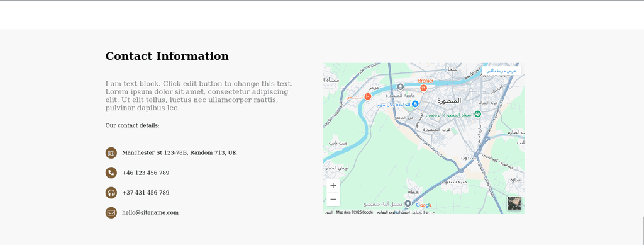Zoom out the map with the minus button
The height and width of the screenshot is (245, 644).
pyautogui.click(x=333, y=200)
